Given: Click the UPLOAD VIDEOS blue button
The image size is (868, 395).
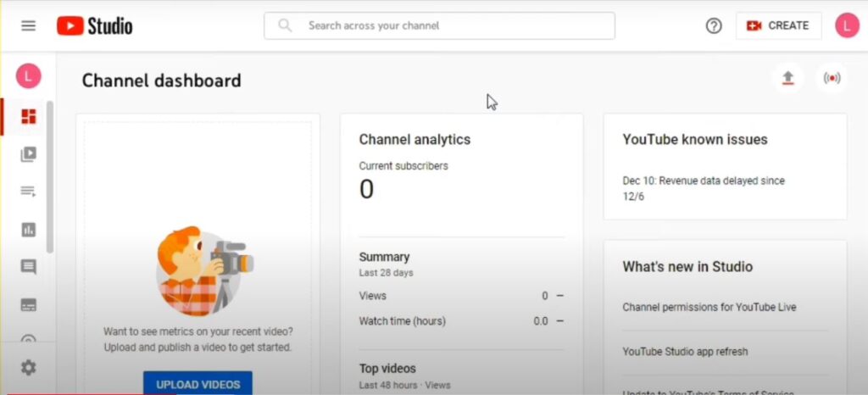Looking at the screenshot, I should [x=198, y=383].
